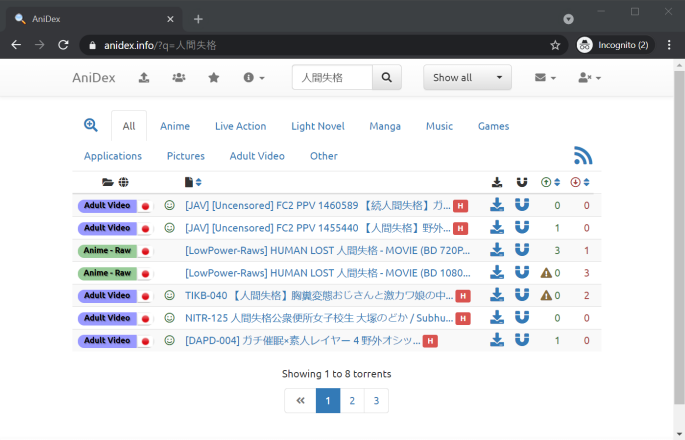Open Chrome three-dot menu
The height and width of the screenshot is (440, 685).
[669, 45]
